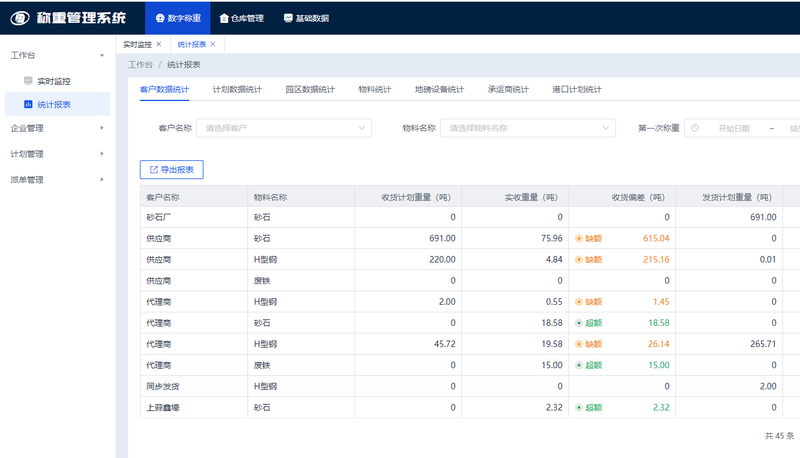Click the 超额 tag in the 18.58 row
This screenshot has width=800, height=458.
(x=589, y=323)
